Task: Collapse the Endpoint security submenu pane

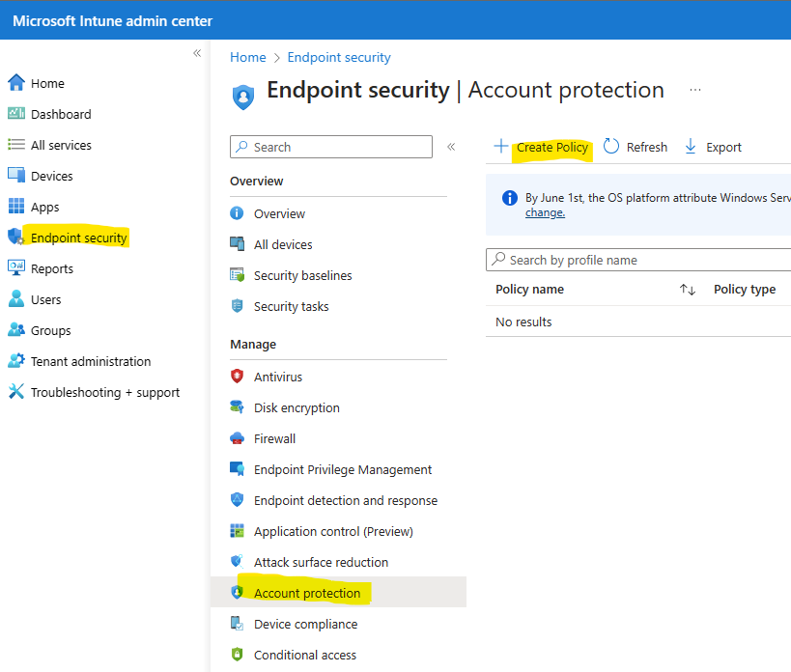Action: click(x=451, y=147)
